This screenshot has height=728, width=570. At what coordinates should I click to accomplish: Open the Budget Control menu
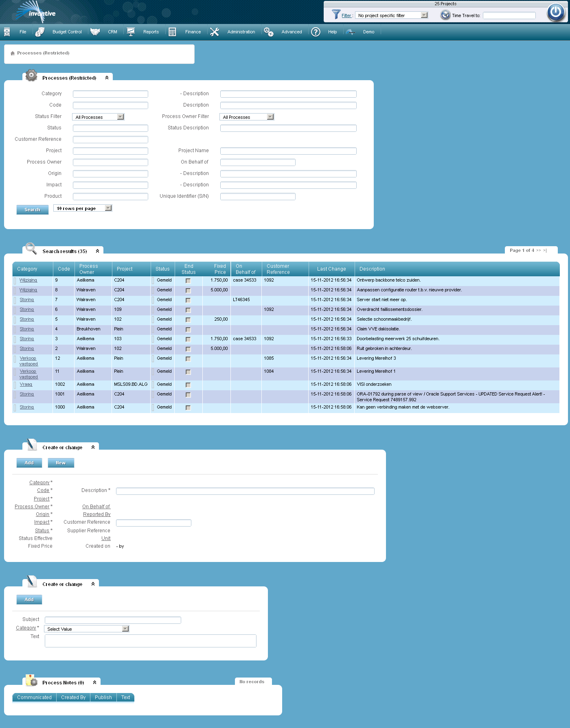[x=67, y=32]
